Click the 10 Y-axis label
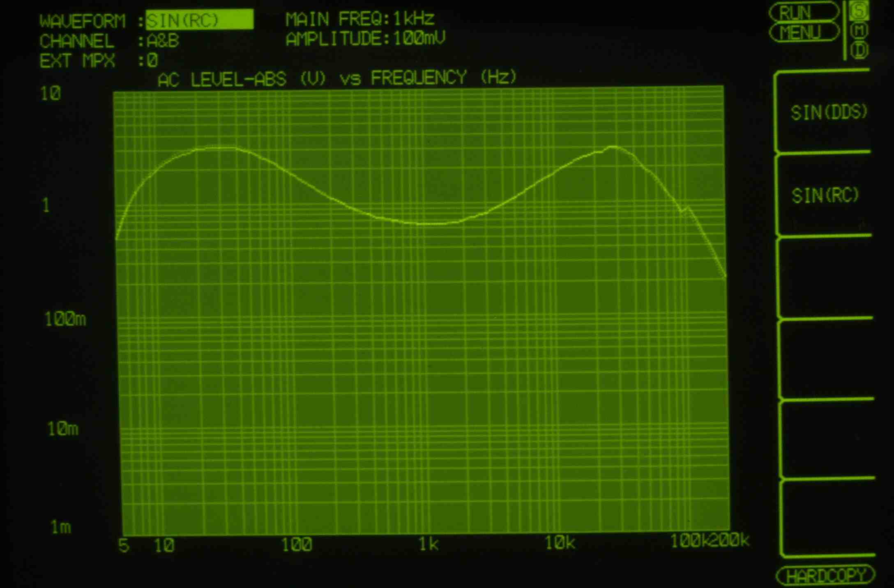 tap(51, 94)
